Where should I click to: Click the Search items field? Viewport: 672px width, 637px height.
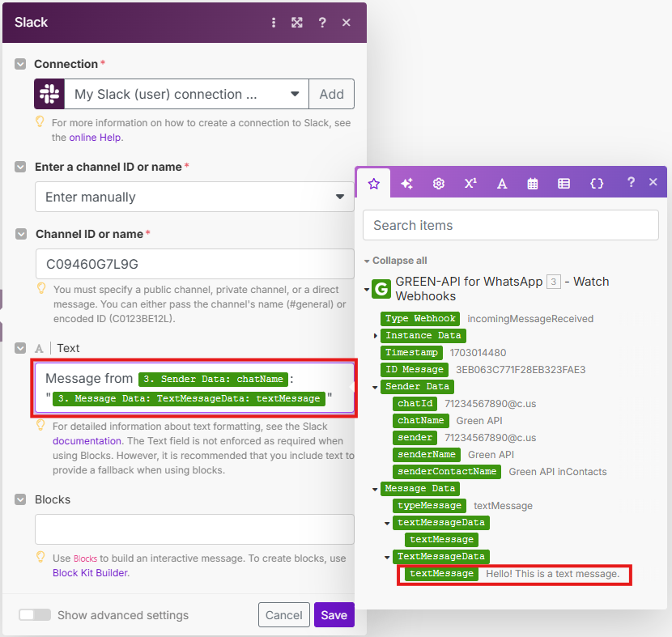[510, 225]
